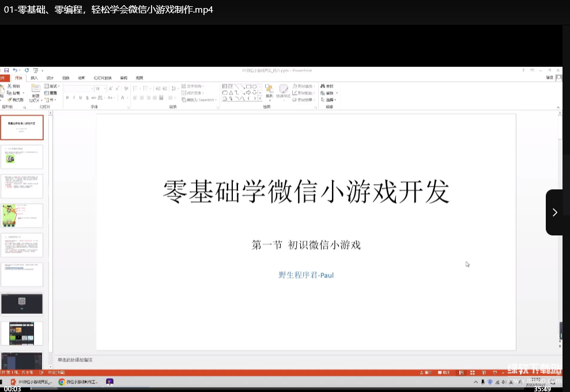
Task: Select the Oval shape in shapes gallery
Action: tap(255, 86)
